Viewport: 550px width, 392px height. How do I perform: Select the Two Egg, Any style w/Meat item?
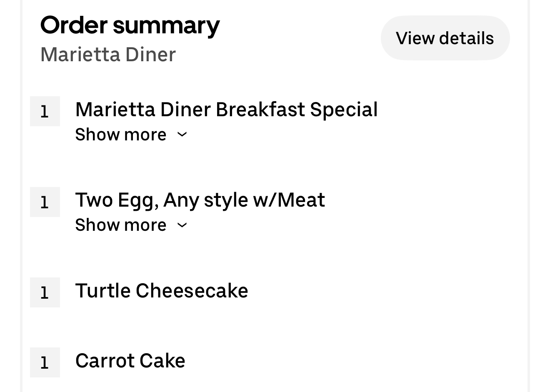200,200
